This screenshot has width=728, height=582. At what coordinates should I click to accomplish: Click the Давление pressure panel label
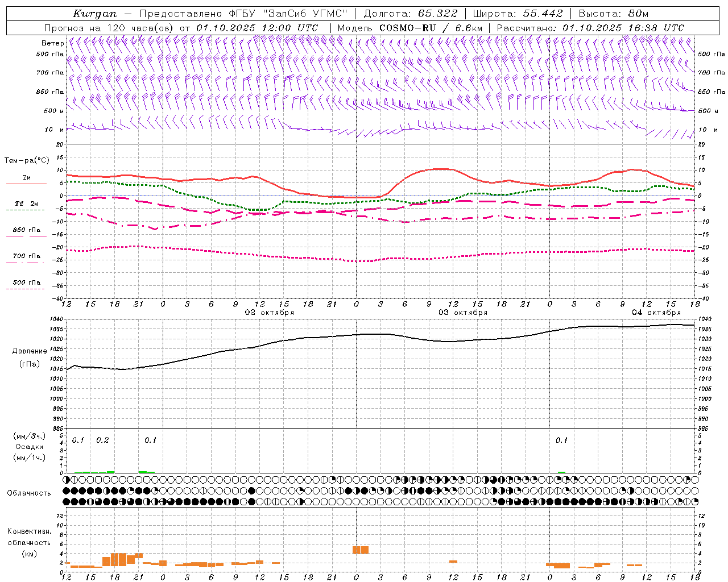(x=30, y=351)
